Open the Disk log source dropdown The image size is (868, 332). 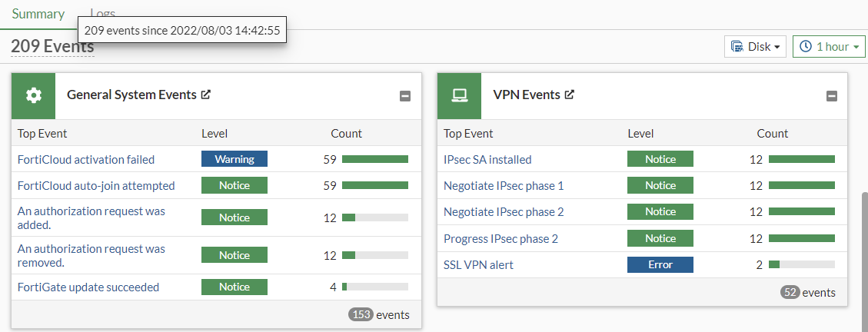click(755, 46)
